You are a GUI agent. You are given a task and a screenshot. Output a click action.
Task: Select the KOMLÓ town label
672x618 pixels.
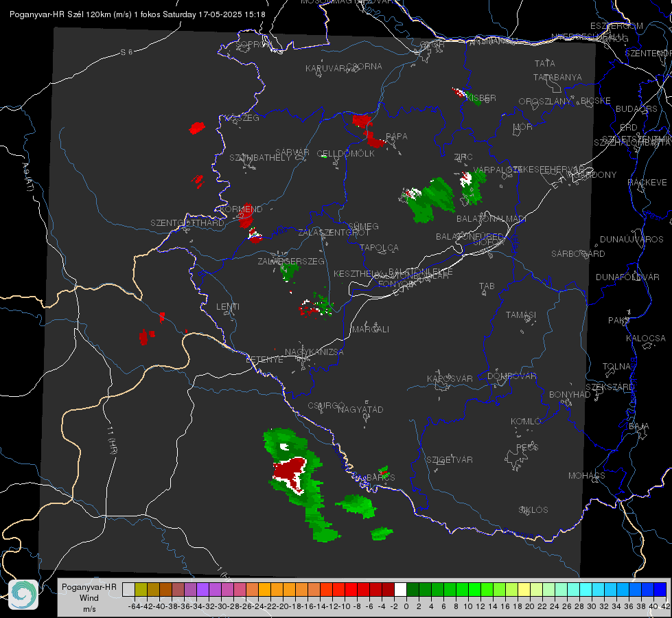click(x=526, y=422)
